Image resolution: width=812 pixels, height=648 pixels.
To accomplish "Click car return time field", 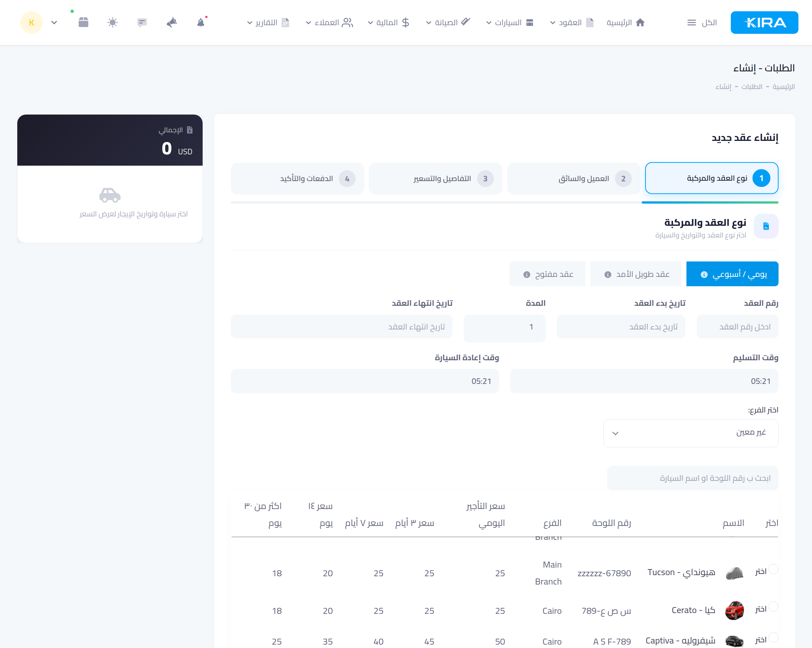I will 365,381.
